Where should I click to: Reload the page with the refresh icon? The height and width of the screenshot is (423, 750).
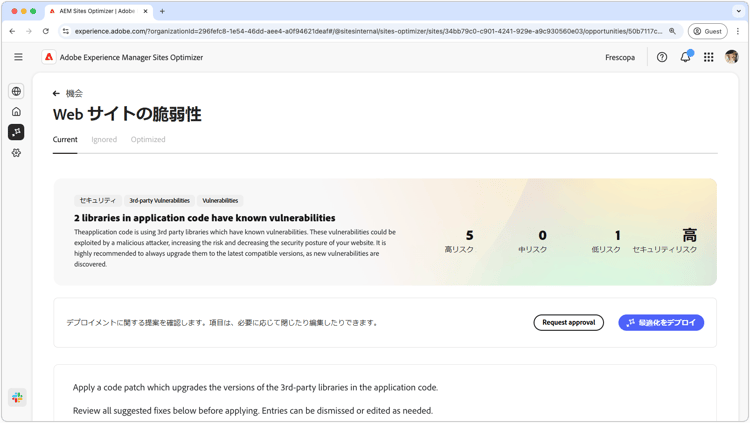coord(45,31)
